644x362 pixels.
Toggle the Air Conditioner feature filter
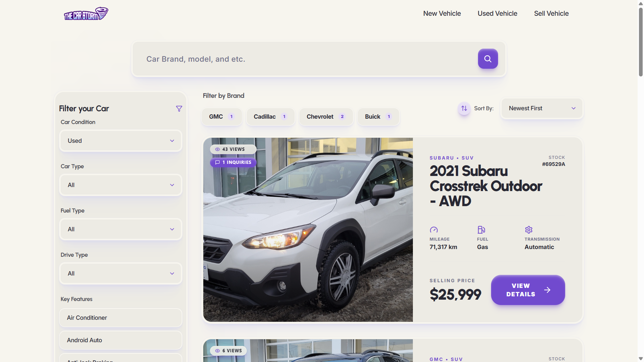pos(121,318)
